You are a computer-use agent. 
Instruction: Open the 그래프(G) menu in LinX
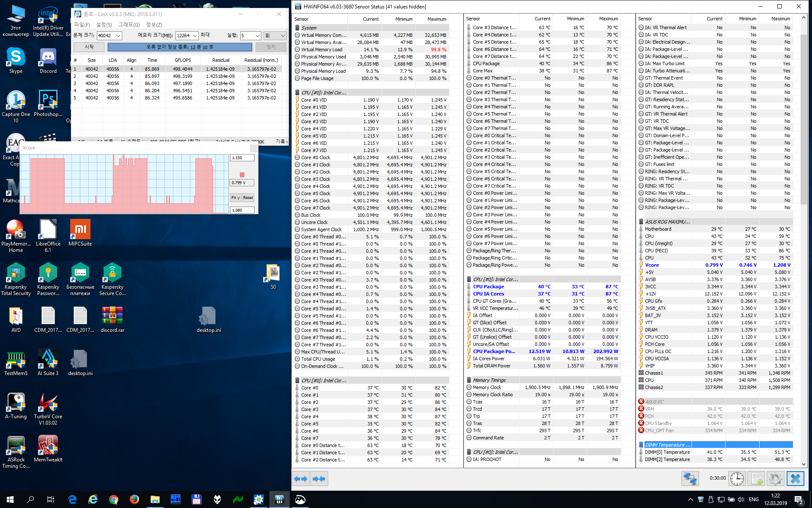click(129, 25)
